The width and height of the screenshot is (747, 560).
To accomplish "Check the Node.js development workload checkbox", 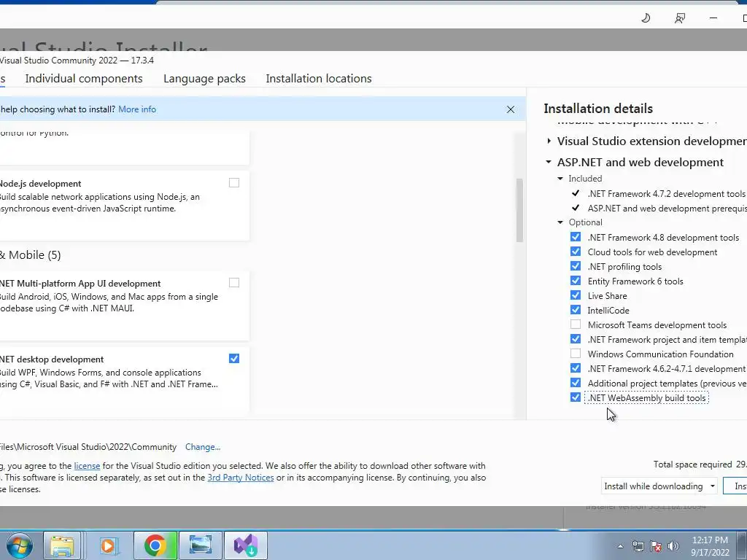I will point(234,183).
